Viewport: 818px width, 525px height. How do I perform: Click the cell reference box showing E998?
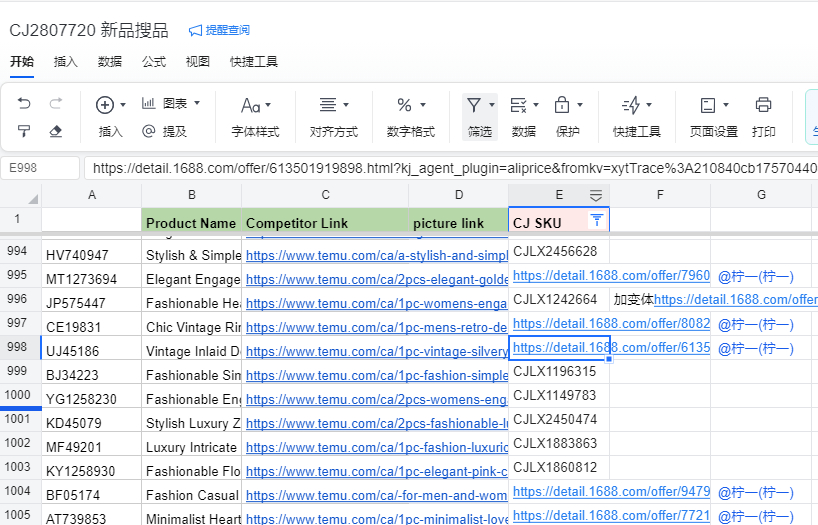click(40, 168)
